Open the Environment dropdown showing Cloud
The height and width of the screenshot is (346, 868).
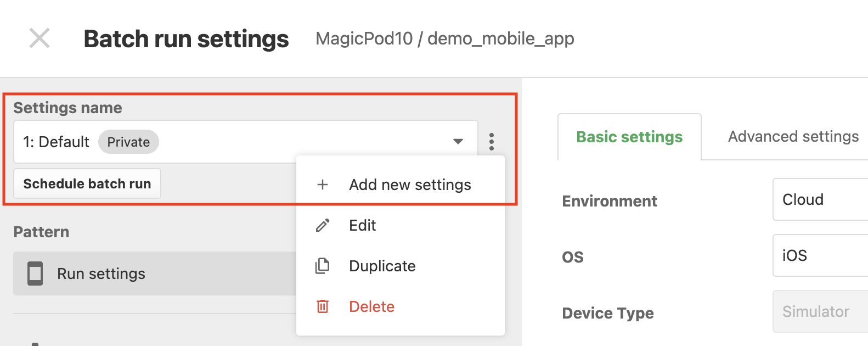tap(820, 199)
